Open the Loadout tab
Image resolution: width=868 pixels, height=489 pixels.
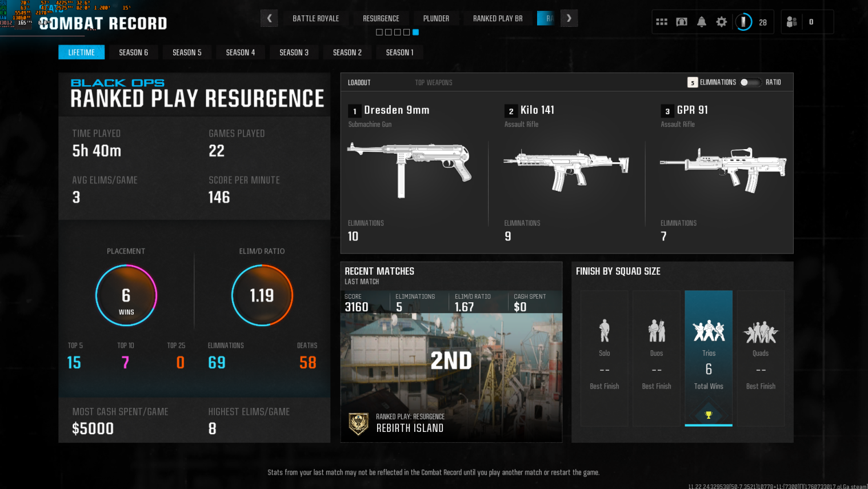point(359,83)
